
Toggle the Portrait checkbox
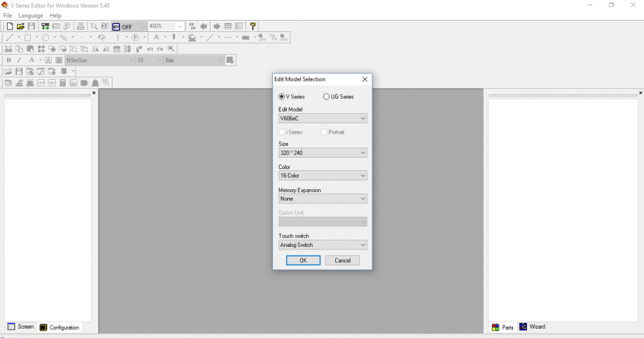(324, 132)
